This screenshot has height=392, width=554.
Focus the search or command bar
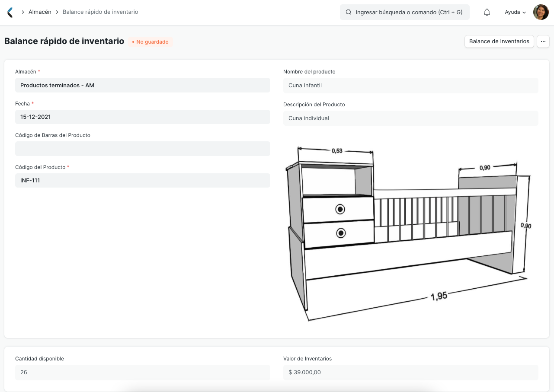coord(405,12)
